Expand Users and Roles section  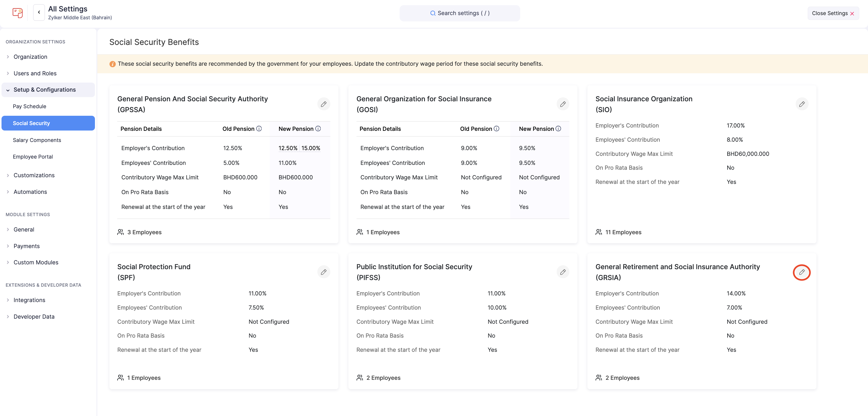coord(35,73)
